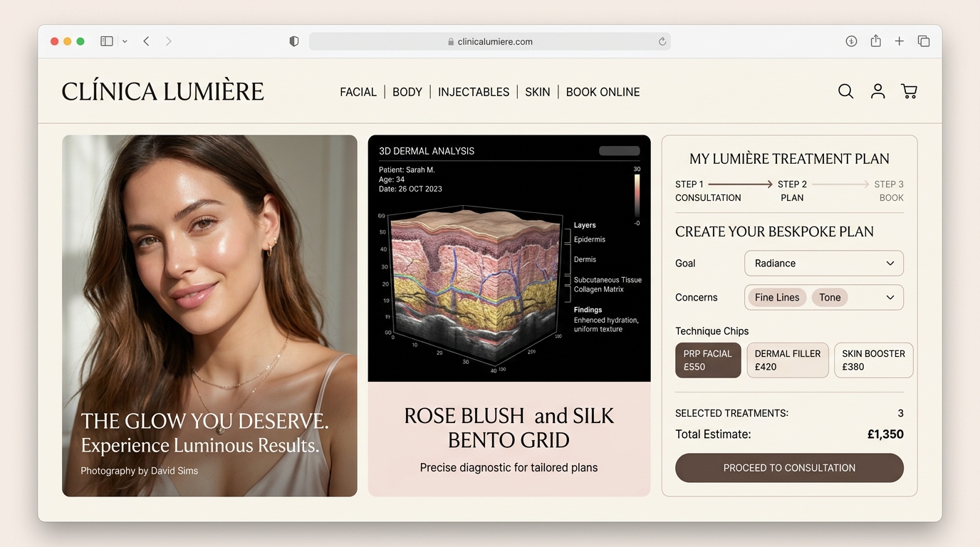Open the SKIN menu
The image size is (980, 547).
538,92
